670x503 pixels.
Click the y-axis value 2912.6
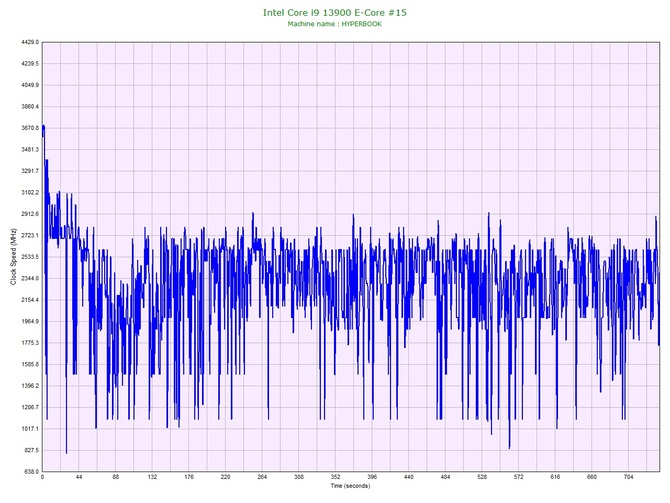coord(30,214)
